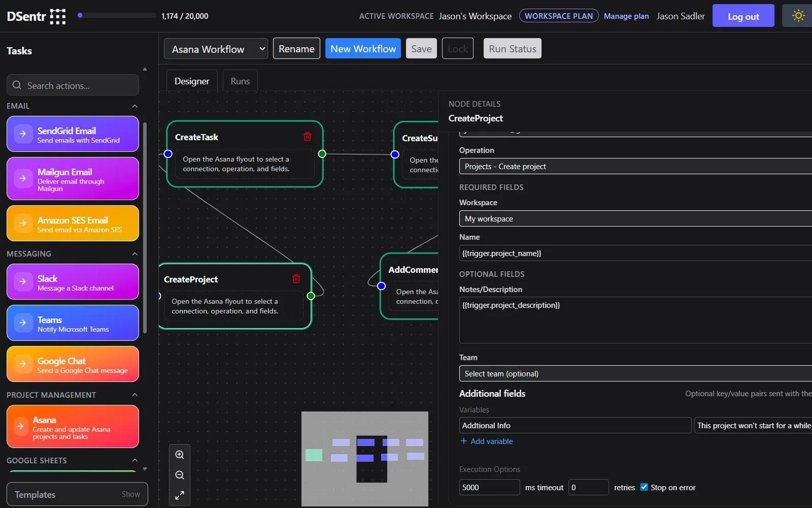Image resolution: width=812 pixels, height=508 pixels.
Task: Click the zoom in magnifier icon
Action: tap(180, 455)
